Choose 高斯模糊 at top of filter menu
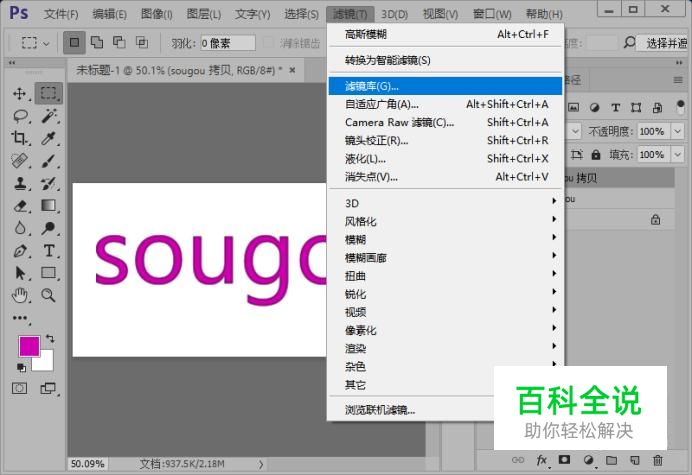This screenshot has width=692, height=475. [445, 34]
